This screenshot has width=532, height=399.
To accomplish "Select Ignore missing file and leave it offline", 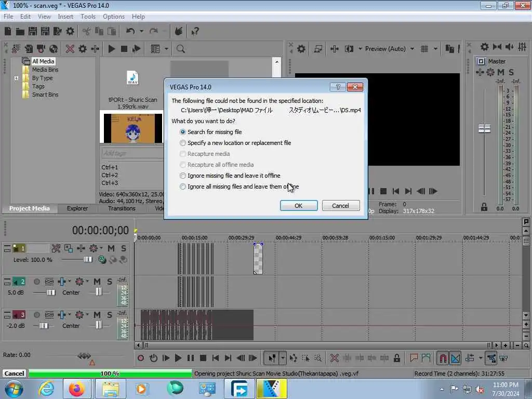I will [230, 176].
